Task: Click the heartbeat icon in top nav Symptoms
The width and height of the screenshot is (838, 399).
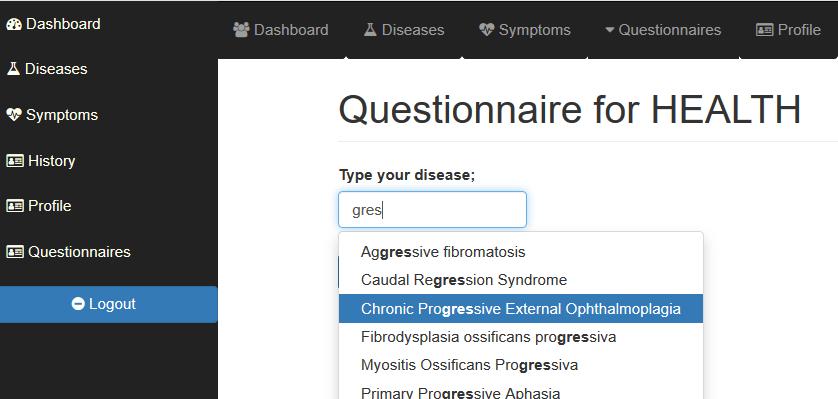Action: coord(487,30)
